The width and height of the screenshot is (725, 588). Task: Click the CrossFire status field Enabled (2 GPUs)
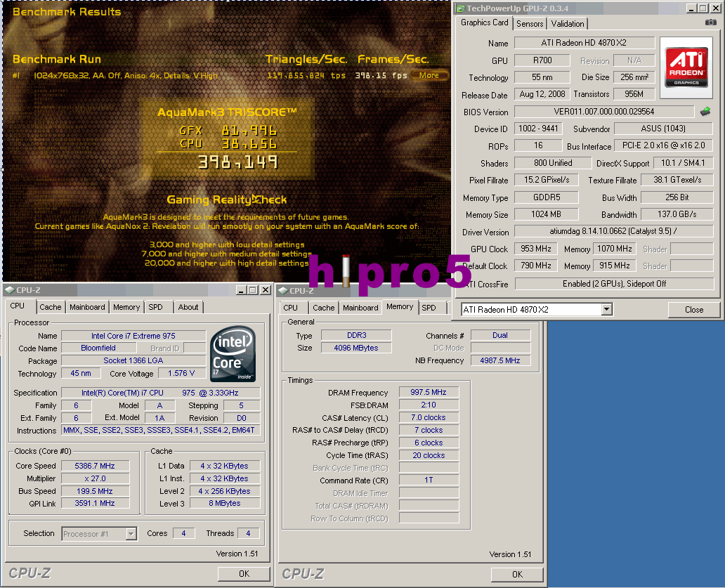tap(614, 283)
